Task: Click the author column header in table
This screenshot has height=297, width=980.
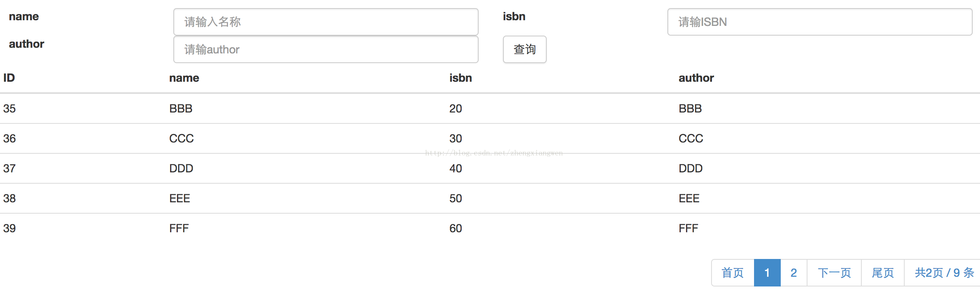Action: coord(696,78)
